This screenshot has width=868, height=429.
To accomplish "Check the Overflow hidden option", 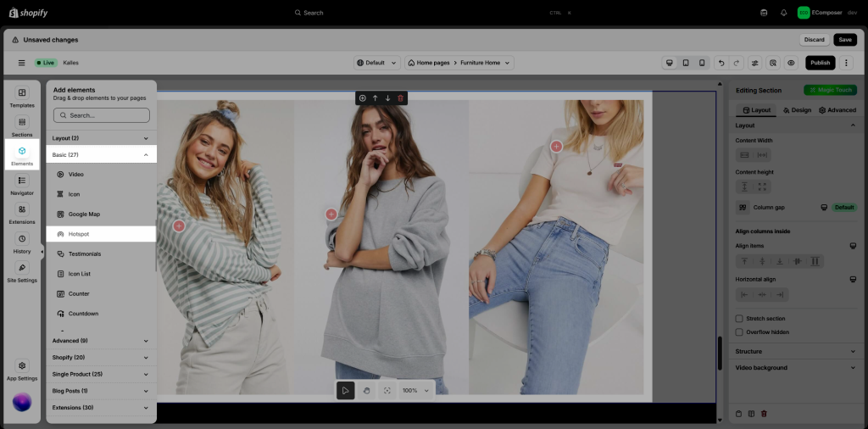I will (739, 332).
